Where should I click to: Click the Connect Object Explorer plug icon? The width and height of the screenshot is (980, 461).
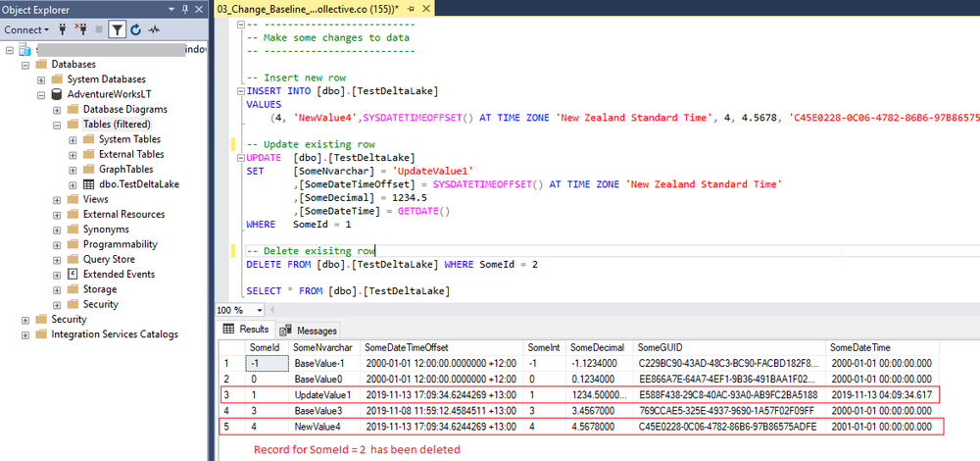coord(62,29)
